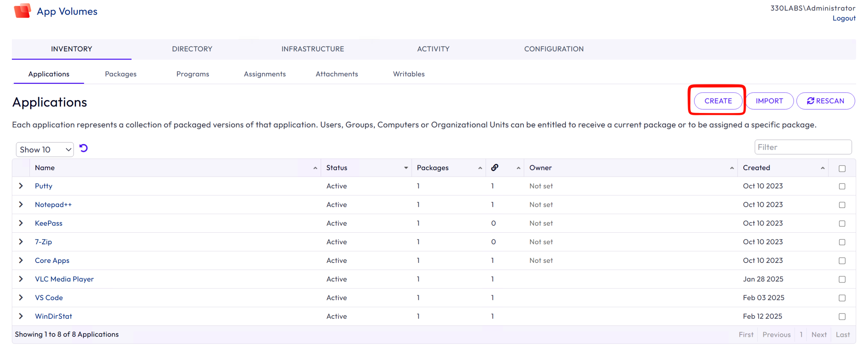Screen dimensions: 868x346
Task: Sort the Owner column using its arrow
Action: coord(732,168)
